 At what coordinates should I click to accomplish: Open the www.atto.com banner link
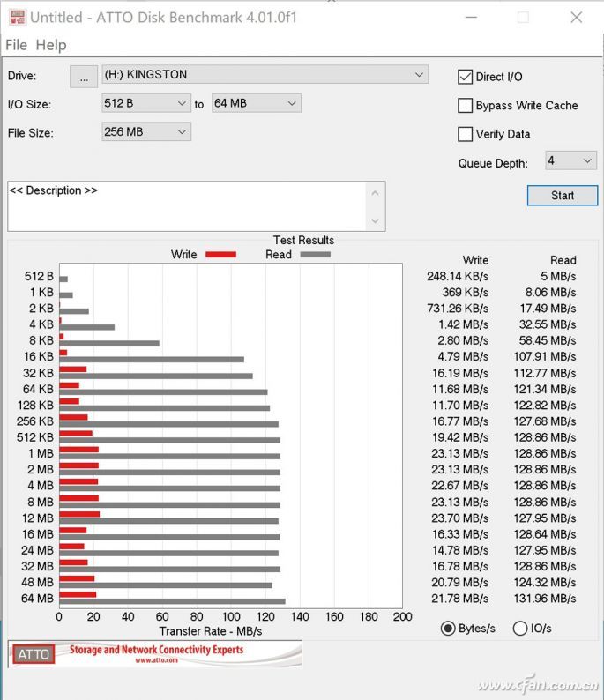click(156, 659)
